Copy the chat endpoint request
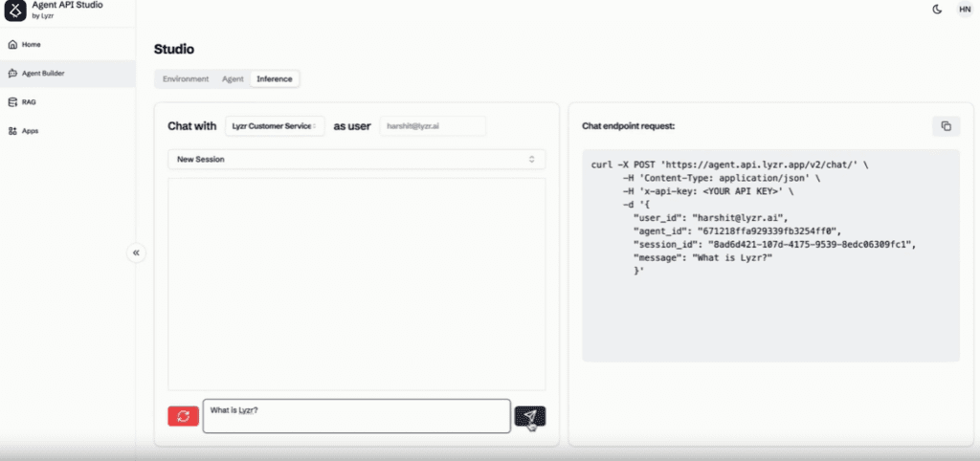 pos(947,126)
